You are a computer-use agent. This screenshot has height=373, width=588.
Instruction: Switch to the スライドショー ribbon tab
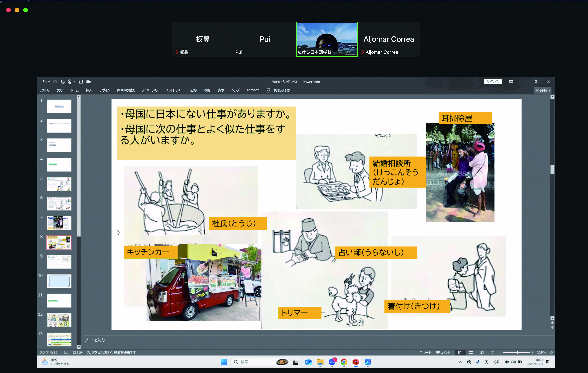pyautogui.click(x=174, y=90)
